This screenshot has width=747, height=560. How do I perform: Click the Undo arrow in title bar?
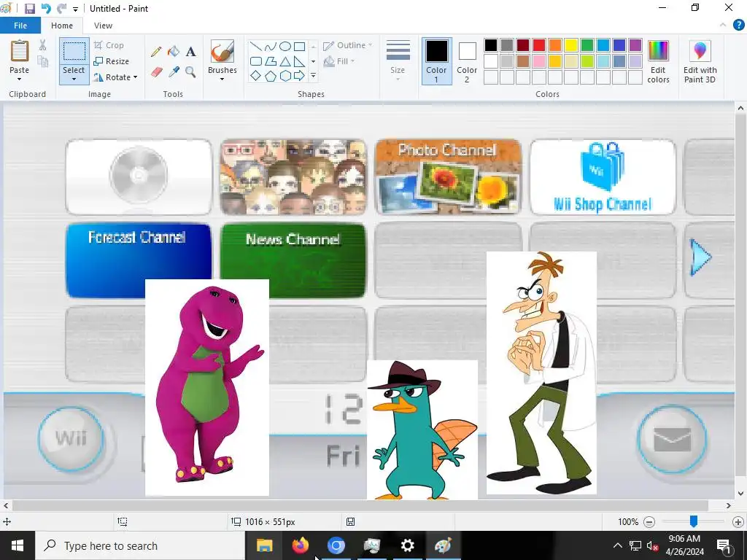pos(46,9)
